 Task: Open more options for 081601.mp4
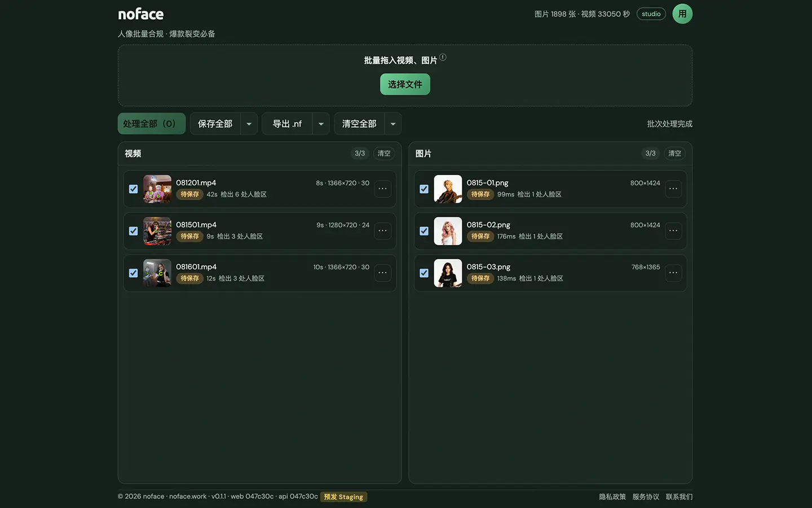382,273
